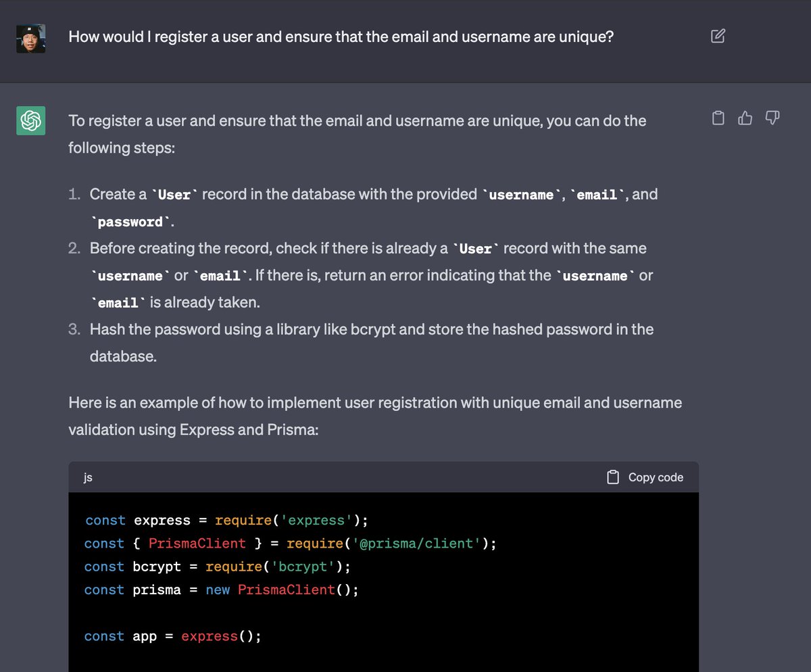Click the text 'is already taken.'

click(205, 302)
